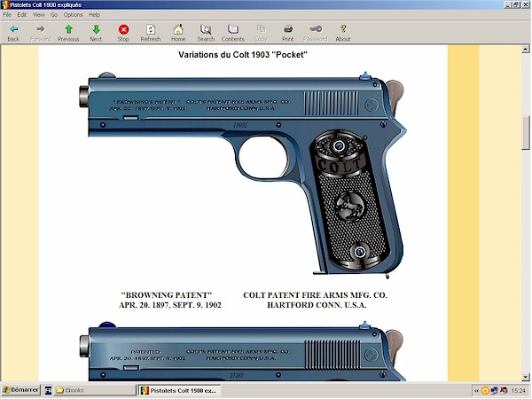
Task: Open the View menu
Action: tap(38, 14)
